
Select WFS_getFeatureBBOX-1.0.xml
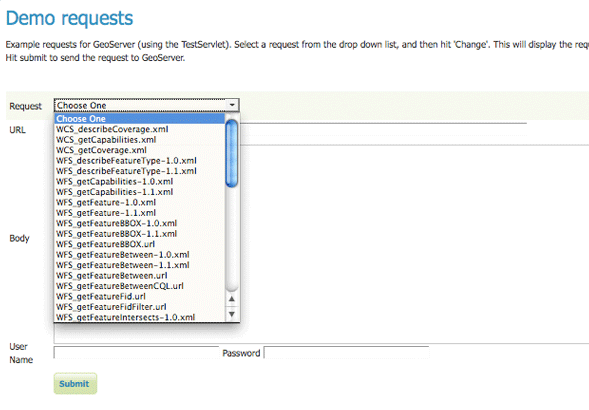click(140, 223)
